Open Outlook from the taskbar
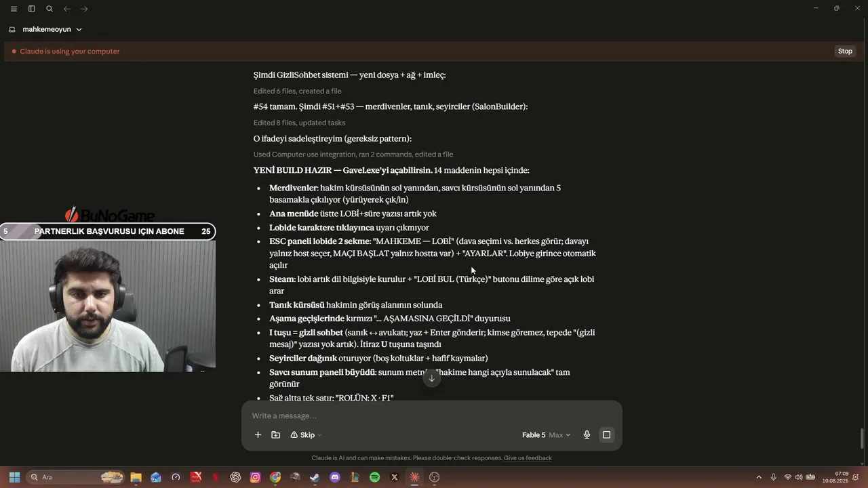868x488 pixels. 156,477
